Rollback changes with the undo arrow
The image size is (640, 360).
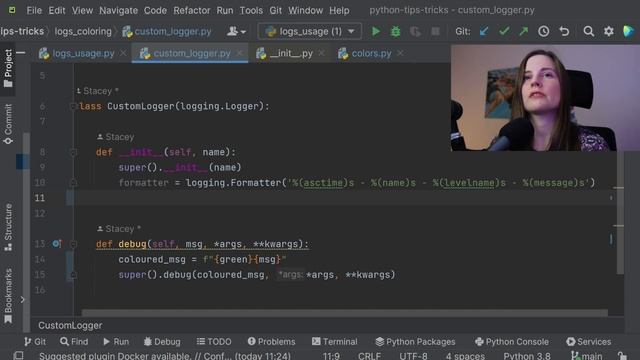tap(564, 31)
